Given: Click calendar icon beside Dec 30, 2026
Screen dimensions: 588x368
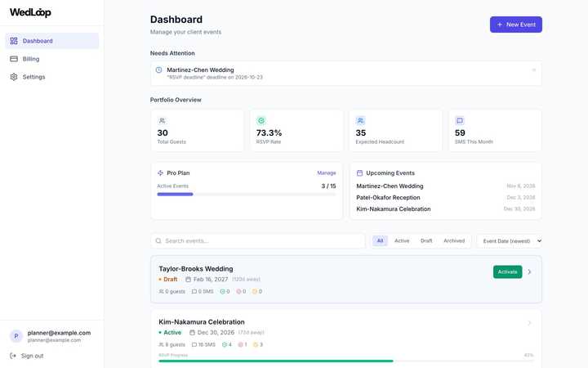Looking at the screenshot, I should (192, 333).
